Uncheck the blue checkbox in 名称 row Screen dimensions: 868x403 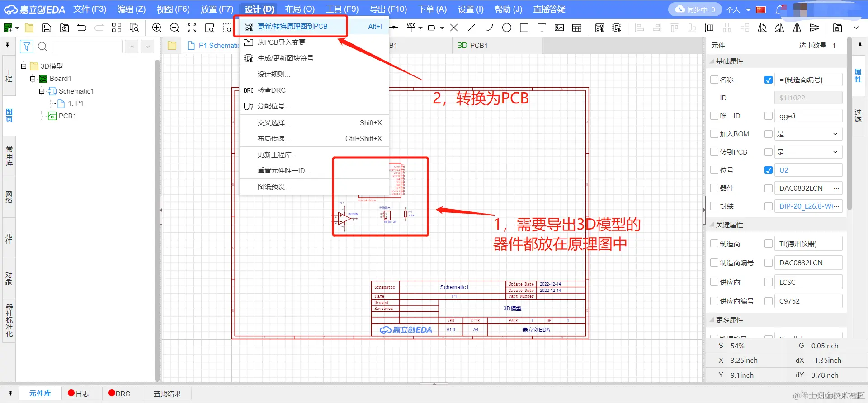point(769,80)
